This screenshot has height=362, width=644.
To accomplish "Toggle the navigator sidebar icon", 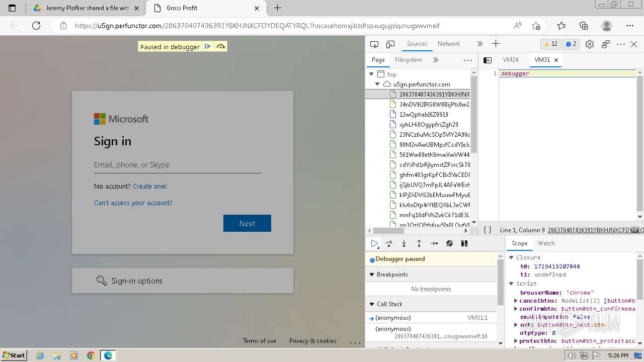I will [488, 60].
